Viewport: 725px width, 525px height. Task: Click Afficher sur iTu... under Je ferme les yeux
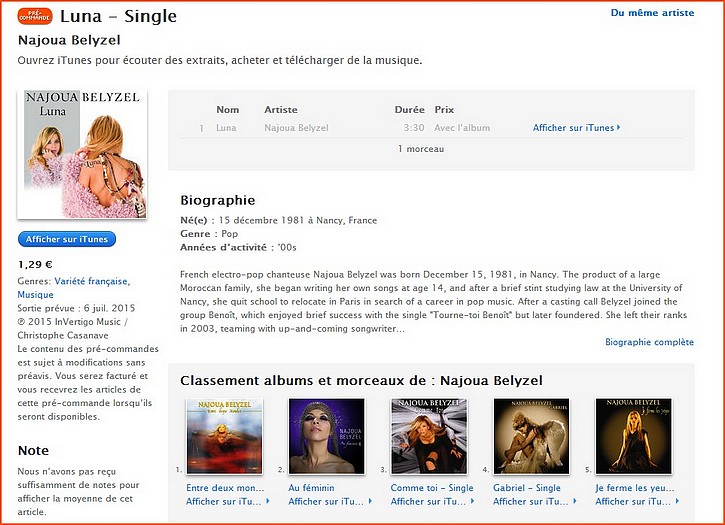637,501
